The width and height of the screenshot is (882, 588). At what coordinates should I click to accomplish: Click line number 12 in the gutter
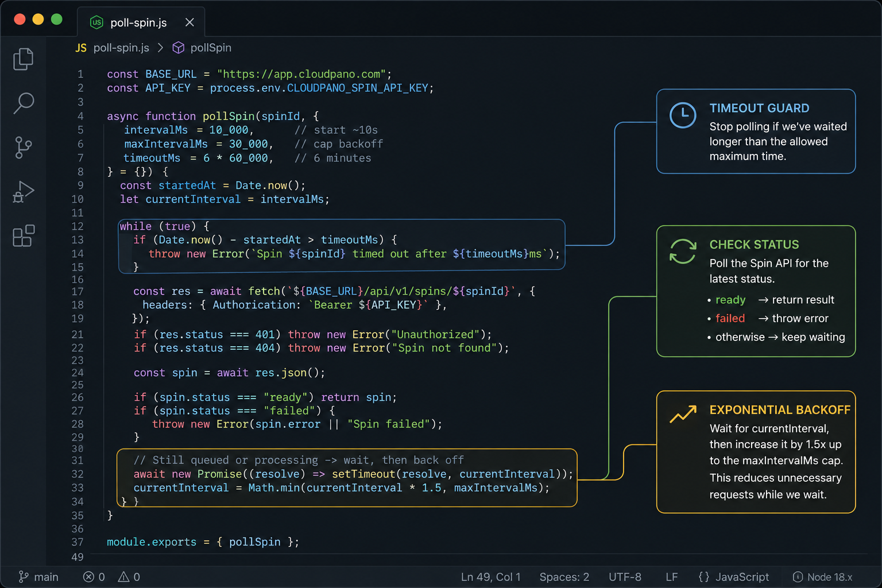tap(78, 226)
